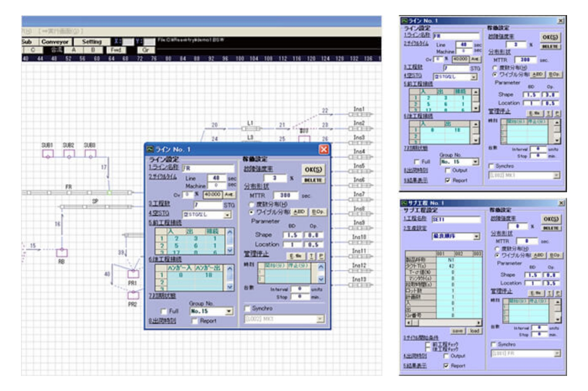Viewport: 588px width, 391px height.
Task: Select the Ins10 line element
Action: click(360, 242)
